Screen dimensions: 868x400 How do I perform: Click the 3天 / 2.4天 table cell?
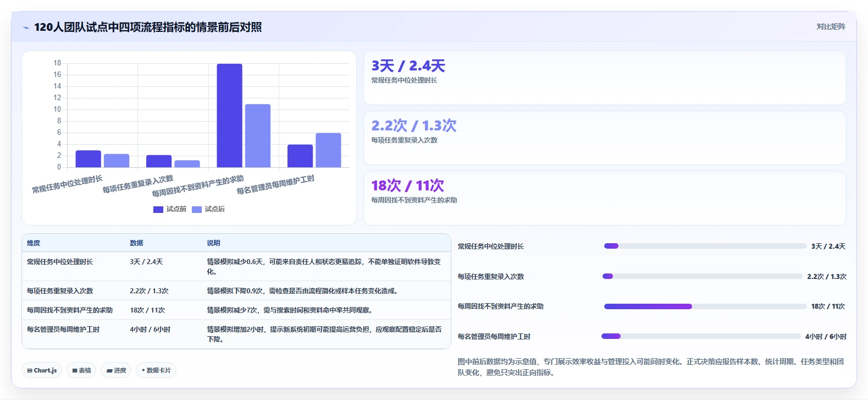pyautogui.click(x=146, y=262)
